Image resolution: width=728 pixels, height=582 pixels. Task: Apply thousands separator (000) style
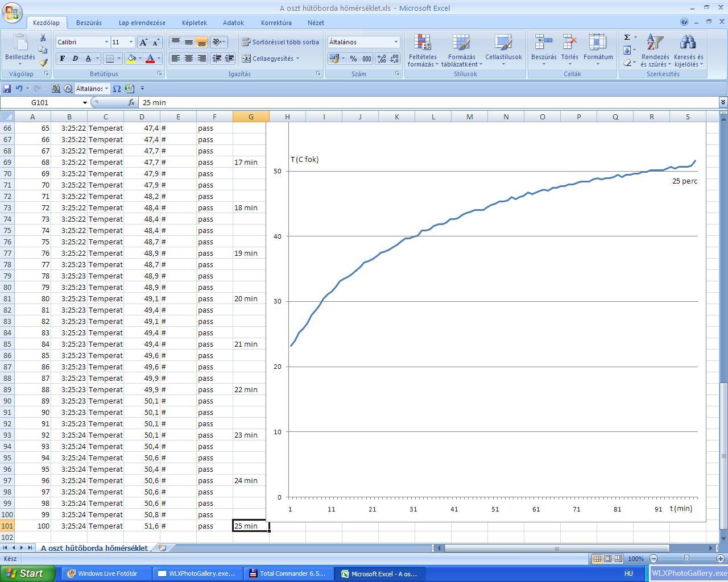click(x=367, y=58)
